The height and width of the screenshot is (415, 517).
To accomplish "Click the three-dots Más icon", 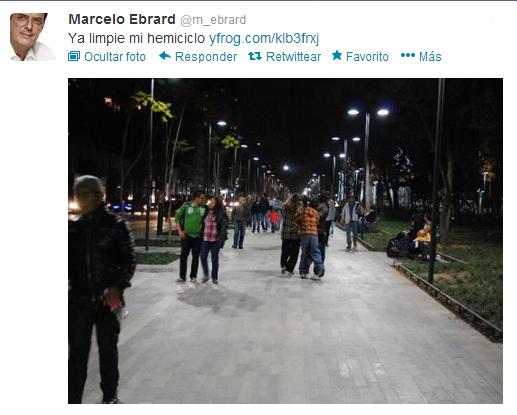I will (408, 55).
